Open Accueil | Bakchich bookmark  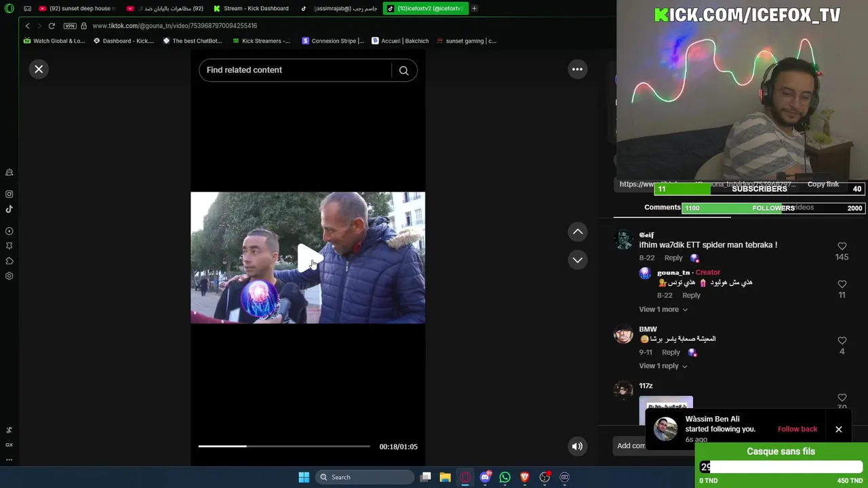(x=400, y=41)
